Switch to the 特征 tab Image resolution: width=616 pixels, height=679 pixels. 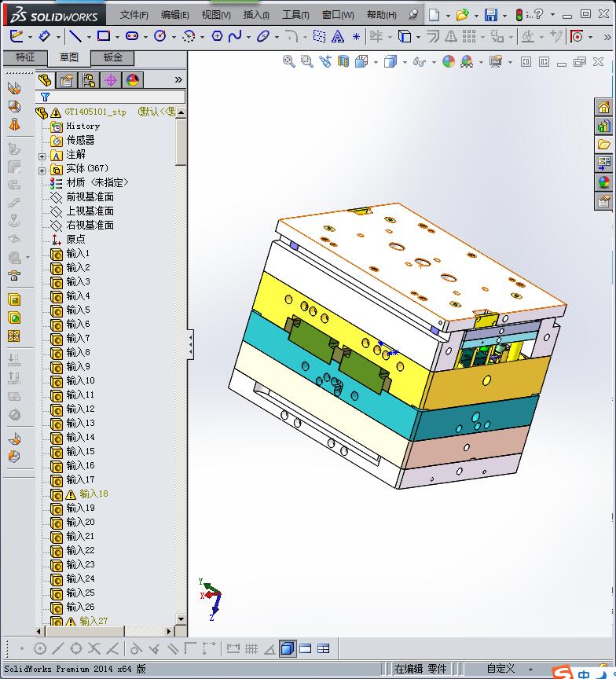(25, 57)
